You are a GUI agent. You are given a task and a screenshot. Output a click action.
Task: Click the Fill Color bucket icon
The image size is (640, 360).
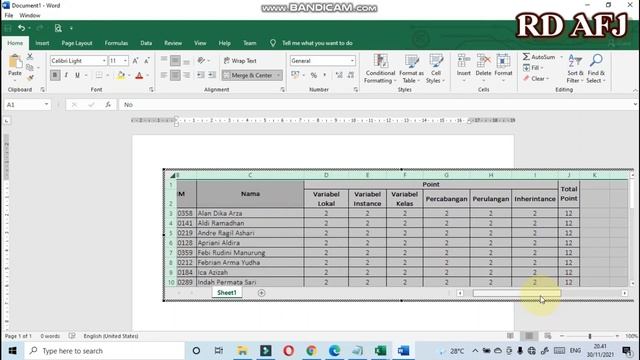(x=121, y=75)
